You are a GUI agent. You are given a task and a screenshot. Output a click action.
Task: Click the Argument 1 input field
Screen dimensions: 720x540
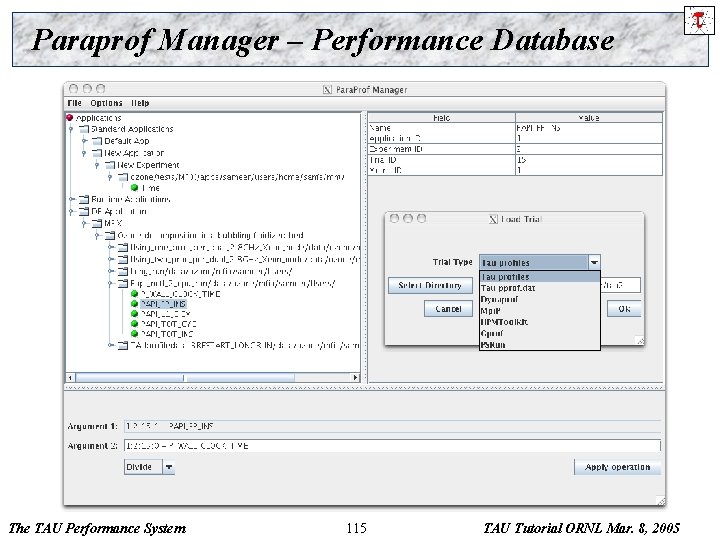[x=393, y=426]
